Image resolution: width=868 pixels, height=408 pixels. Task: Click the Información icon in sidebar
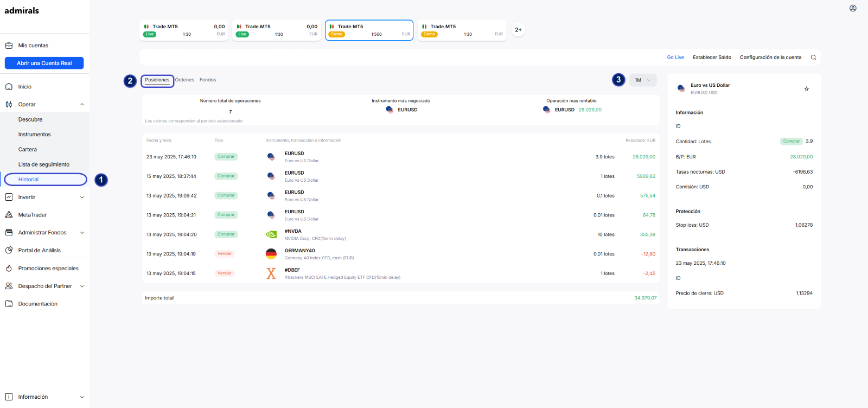point(9,397)
